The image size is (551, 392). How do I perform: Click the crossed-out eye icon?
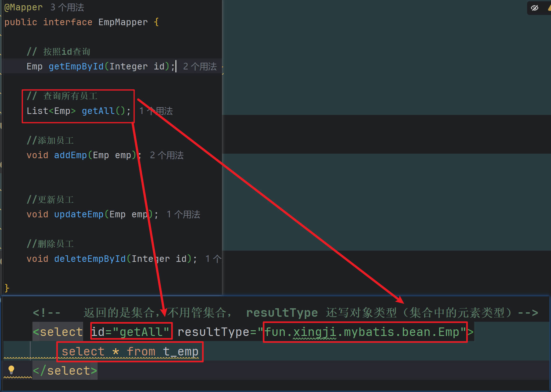(x=535, y=8)
